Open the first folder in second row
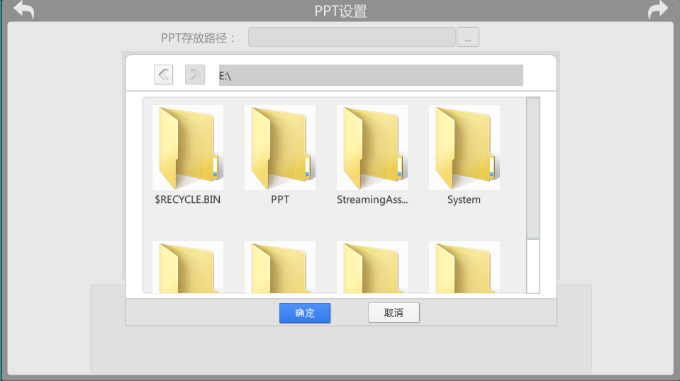The width and height of the screenshot is (680, 381). pos(188,267)
